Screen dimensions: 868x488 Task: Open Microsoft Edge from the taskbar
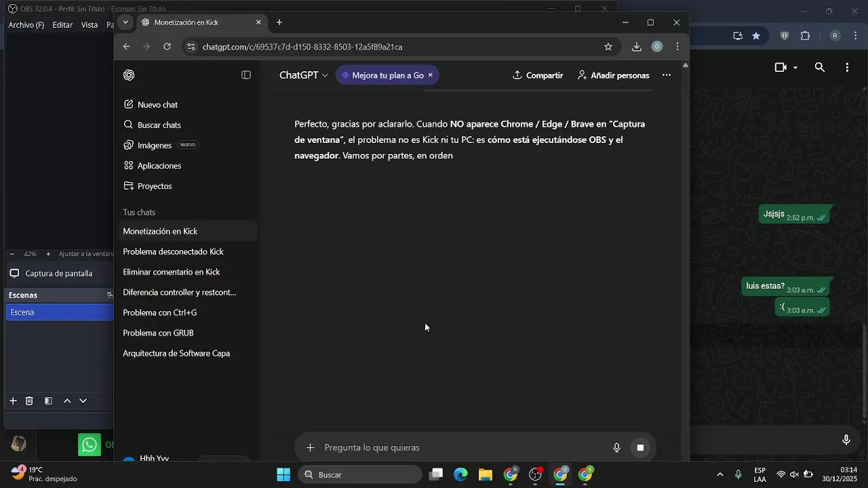(461, 474)
